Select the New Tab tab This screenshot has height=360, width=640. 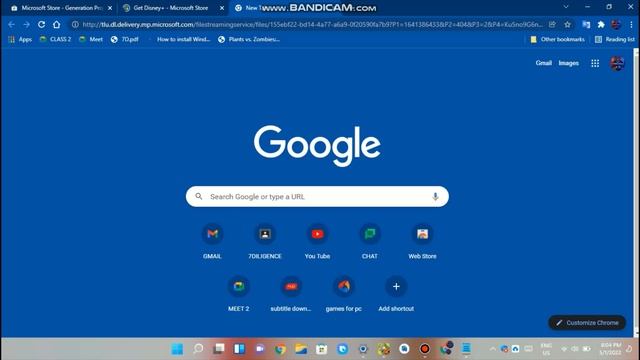pyautogui.click(x=249, y=8)
